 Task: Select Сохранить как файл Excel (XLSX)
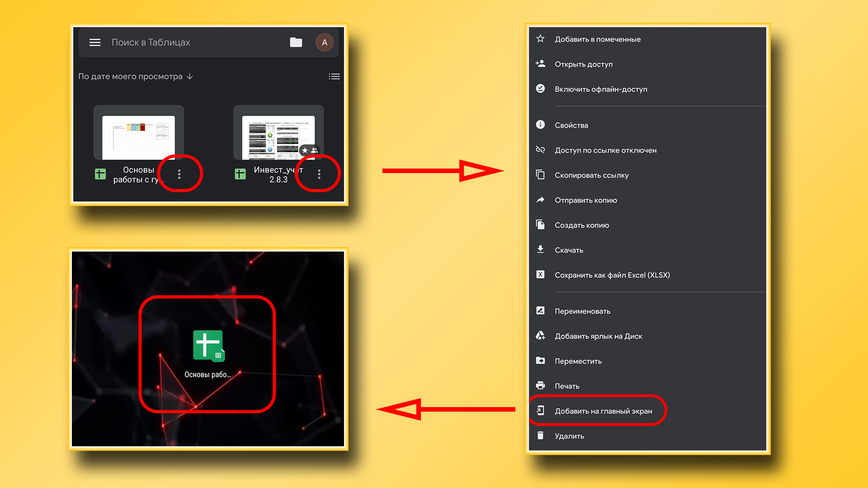tap(647, 275)
